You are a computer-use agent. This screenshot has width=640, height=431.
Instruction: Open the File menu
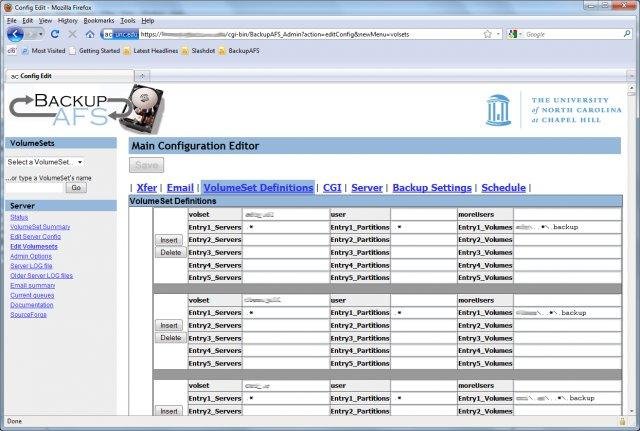click(x=12, y=20)
